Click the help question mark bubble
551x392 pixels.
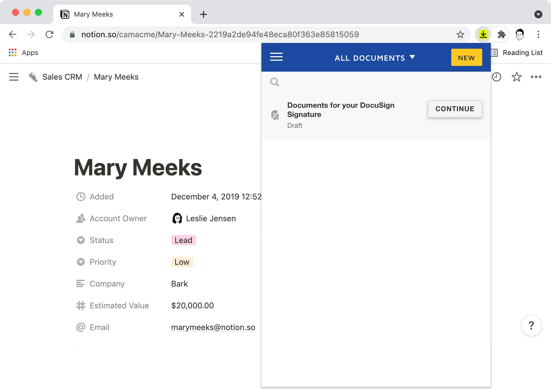[x=532, y=326]
